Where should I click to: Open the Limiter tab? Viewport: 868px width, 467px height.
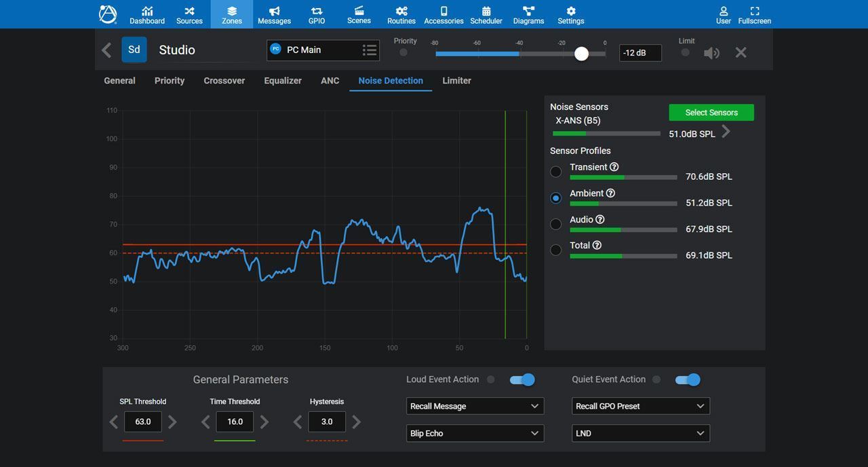pos(456,80)
